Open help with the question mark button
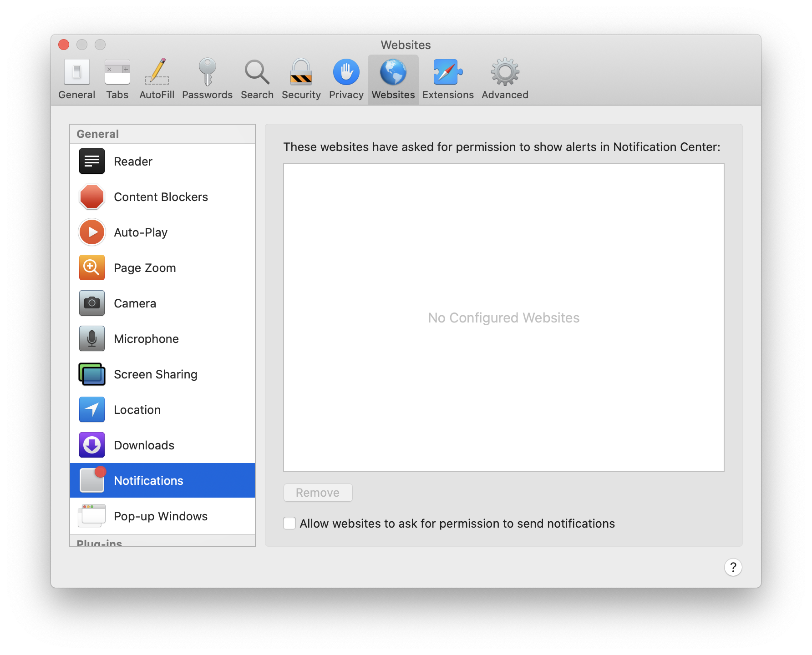Image resolution: width=812 pixels, height=655 pixels. click(x=733, y=567)
